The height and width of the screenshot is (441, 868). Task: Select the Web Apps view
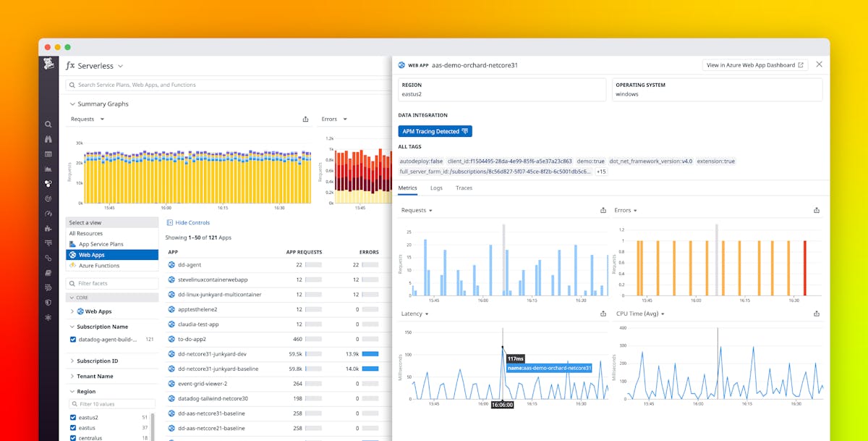coord(112,255)
